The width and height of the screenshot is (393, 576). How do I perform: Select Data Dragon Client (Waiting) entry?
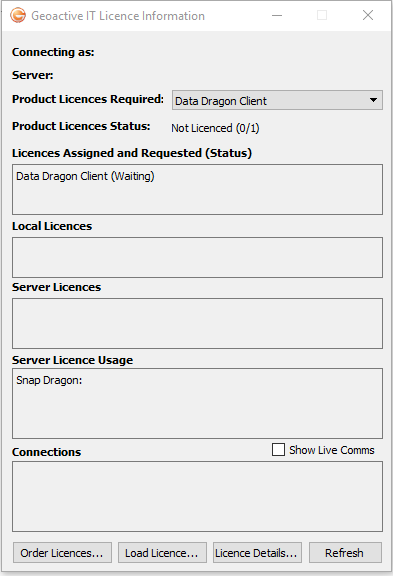tap(85, 176)
